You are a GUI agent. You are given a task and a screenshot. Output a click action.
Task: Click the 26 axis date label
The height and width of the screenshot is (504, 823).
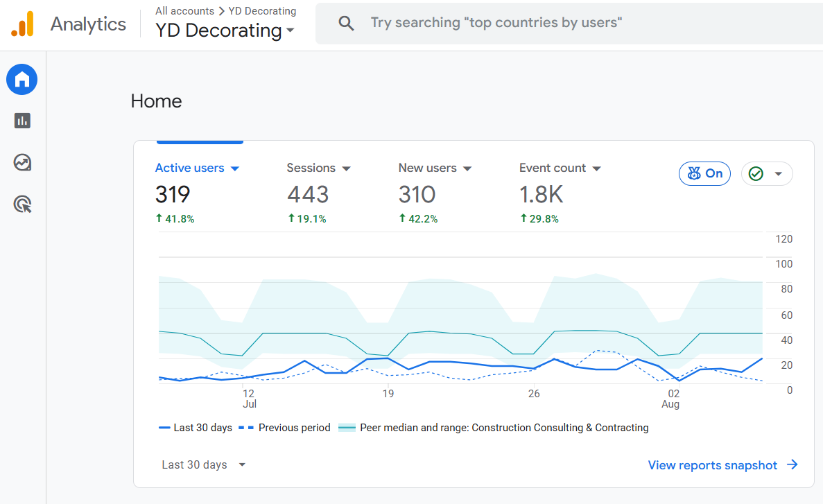pyautogui.click(x=534, y=394)
